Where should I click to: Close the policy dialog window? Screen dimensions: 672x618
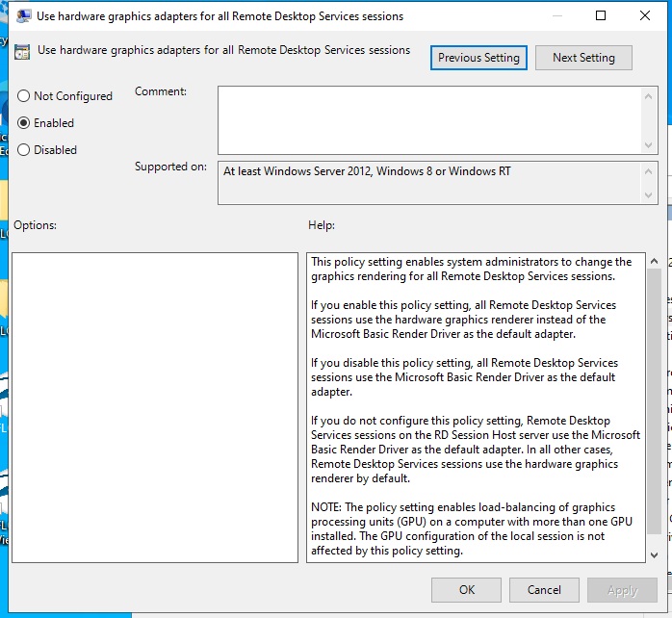[x=645, y=15]
